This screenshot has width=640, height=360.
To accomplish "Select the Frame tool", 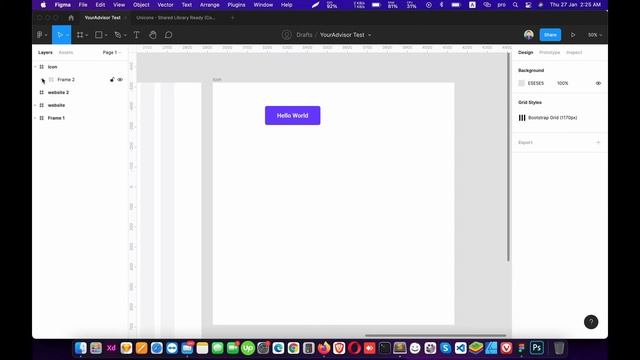I will [x=80, y=35].
